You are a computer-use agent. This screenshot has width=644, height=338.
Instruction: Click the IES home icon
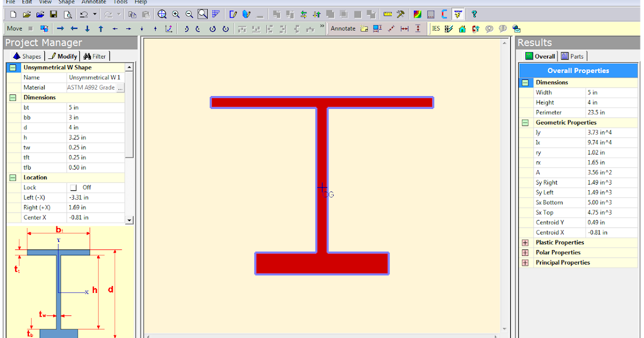(x=462, y=28)
